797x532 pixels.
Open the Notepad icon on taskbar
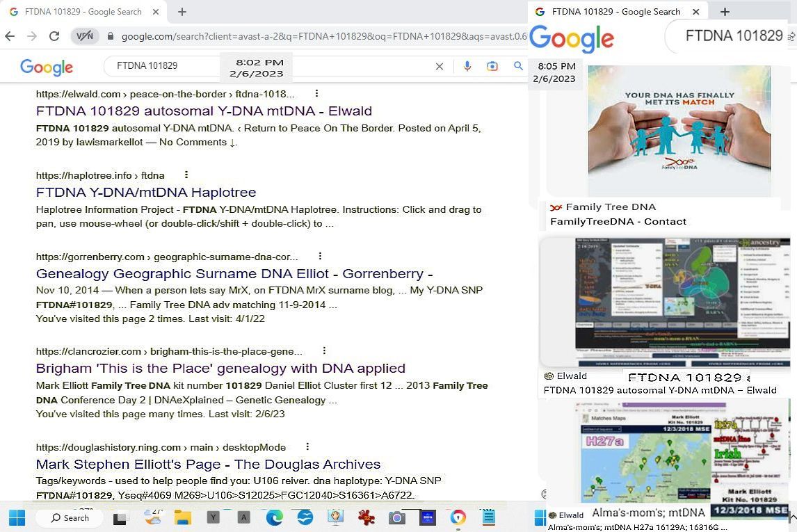488,518
